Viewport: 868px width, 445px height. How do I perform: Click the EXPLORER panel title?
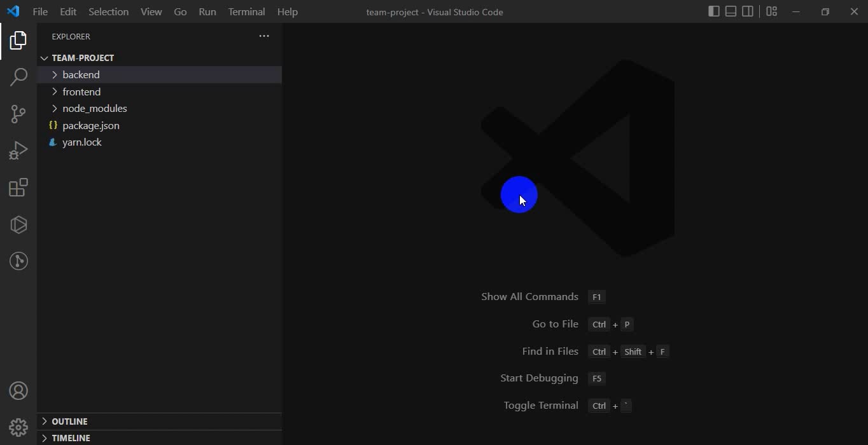[71, 36]
